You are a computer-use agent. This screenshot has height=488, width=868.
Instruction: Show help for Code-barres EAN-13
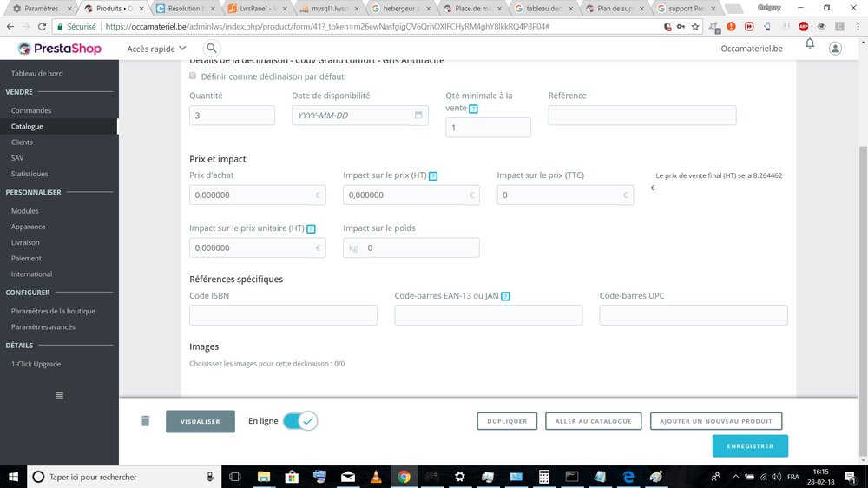[505, 296]
